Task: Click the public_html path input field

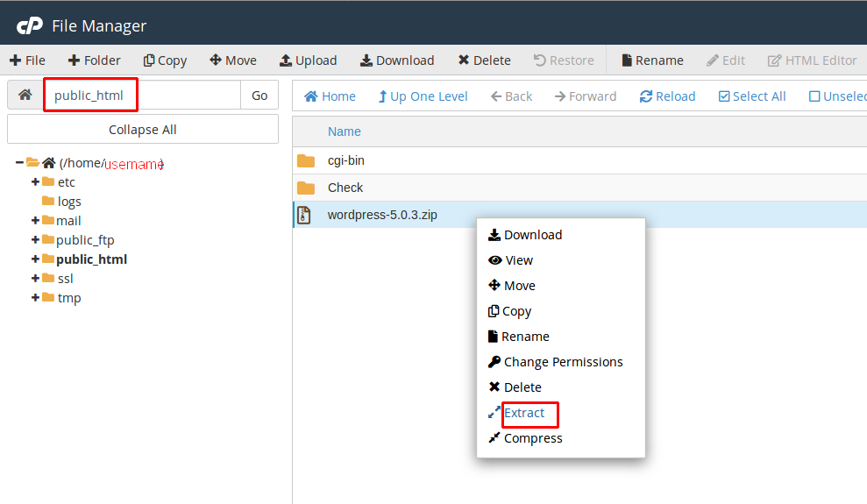Action: (x=142, y=95)
